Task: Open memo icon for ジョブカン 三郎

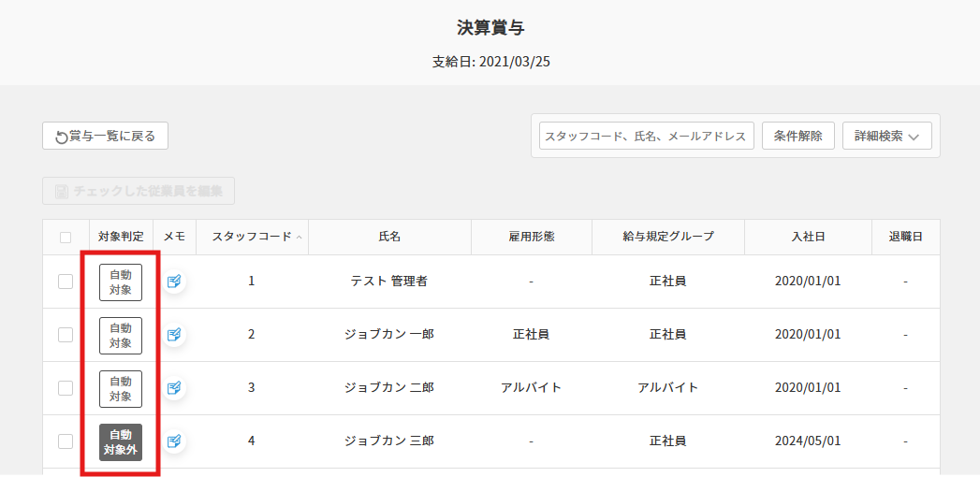Action: click(x=174, y=441)
